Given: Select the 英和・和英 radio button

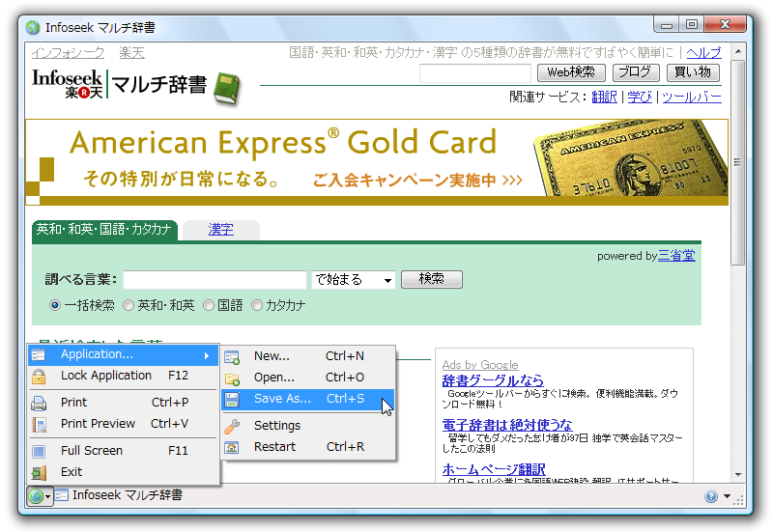Looking at the screenshot, I should point(129,305).
